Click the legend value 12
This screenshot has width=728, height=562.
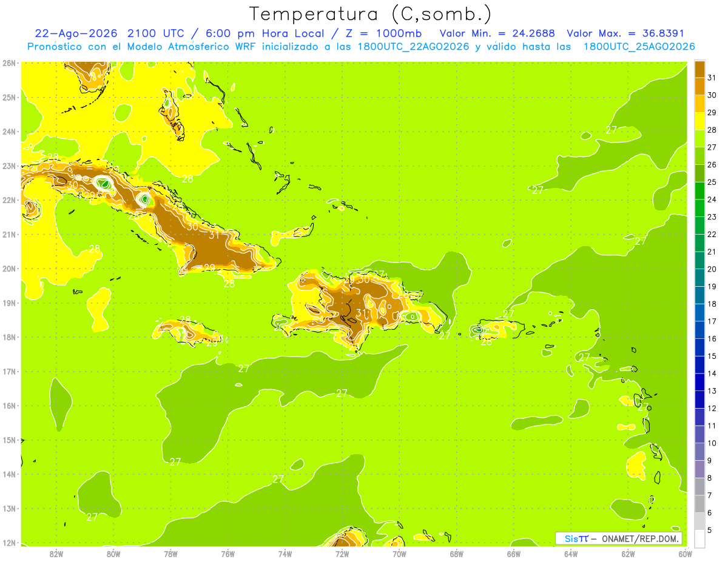tap(712, 408)
